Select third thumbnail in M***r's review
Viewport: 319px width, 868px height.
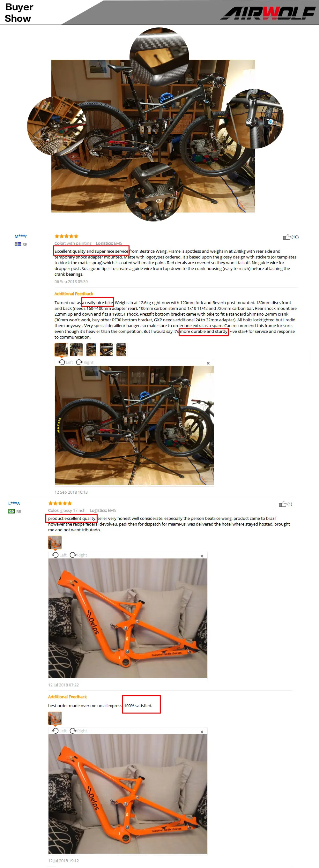[91, 350]
